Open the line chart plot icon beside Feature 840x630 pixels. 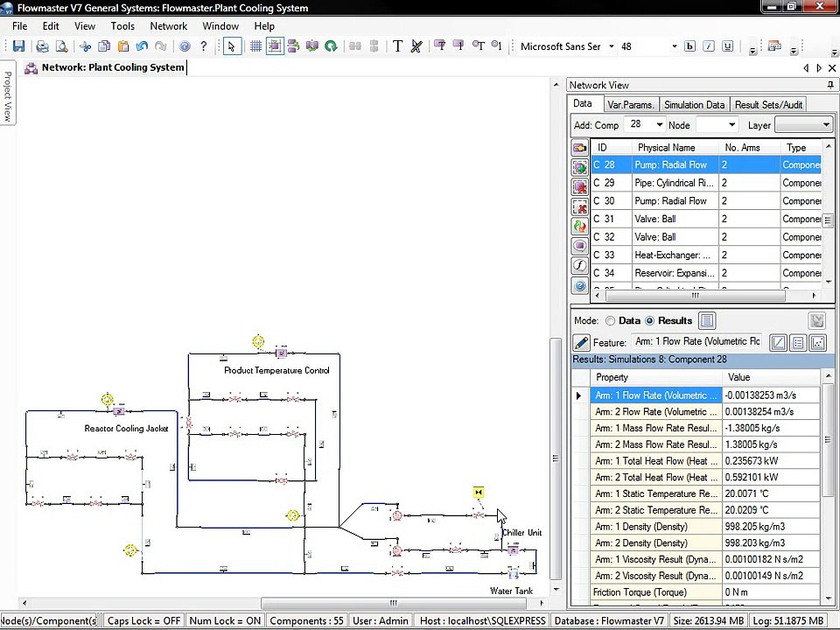pos(778,343)
